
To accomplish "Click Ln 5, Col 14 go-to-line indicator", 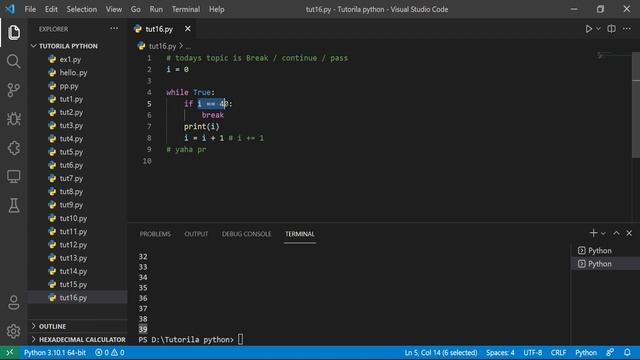I will [441, 353].
